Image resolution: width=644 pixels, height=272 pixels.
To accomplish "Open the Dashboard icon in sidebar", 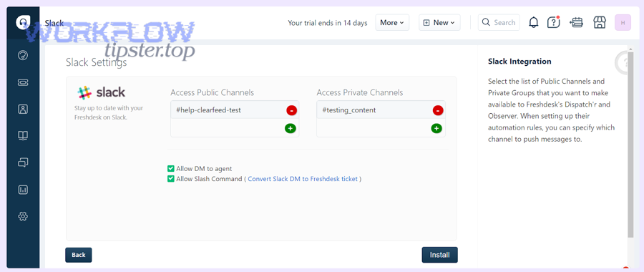I will pyautogui.click(x=23, y=55).
